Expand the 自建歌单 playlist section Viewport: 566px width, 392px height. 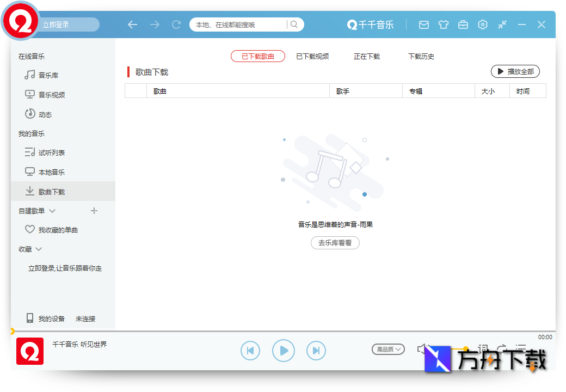pyautogui.click(x=52, y=210)
